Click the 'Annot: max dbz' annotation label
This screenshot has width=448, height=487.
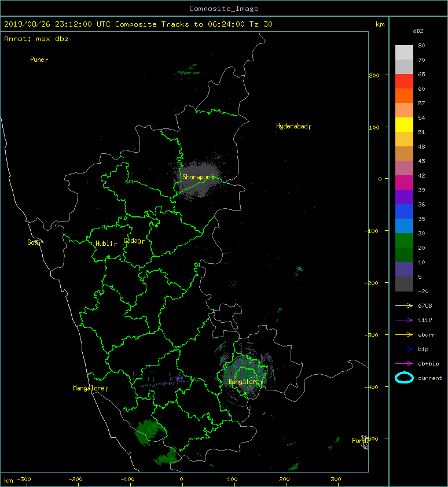pyautogui.click(x=36, y=39)
